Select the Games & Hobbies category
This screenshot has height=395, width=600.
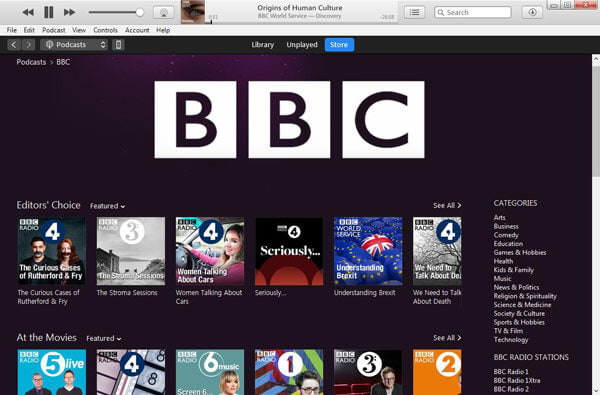click(520, 253)
